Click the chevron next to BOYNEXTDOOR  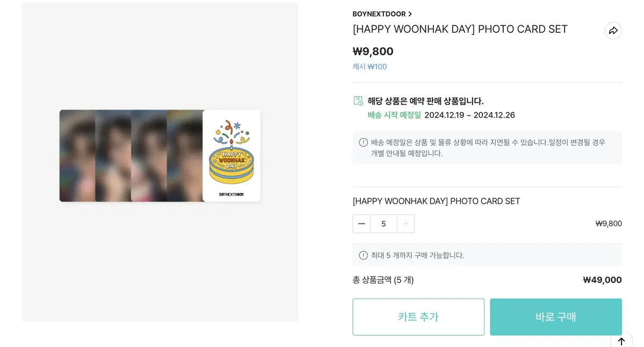click(410, 14)
